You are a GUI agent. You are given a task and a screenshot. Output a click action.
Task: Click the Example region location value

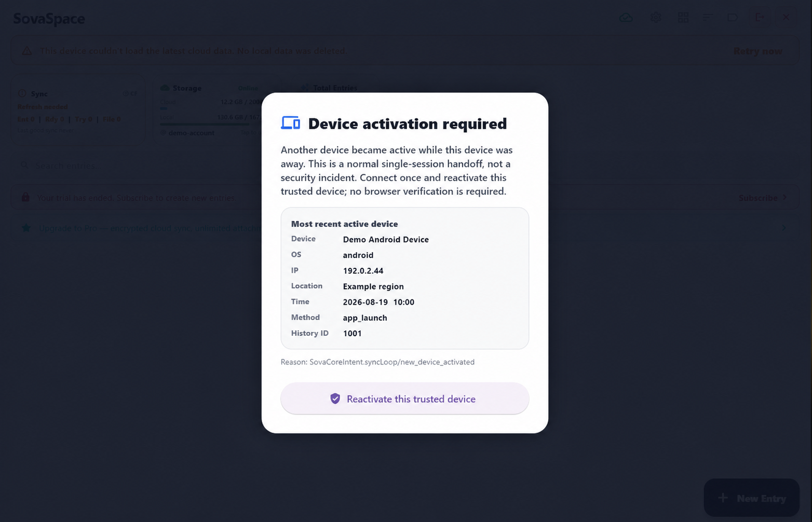click(373, 286)
